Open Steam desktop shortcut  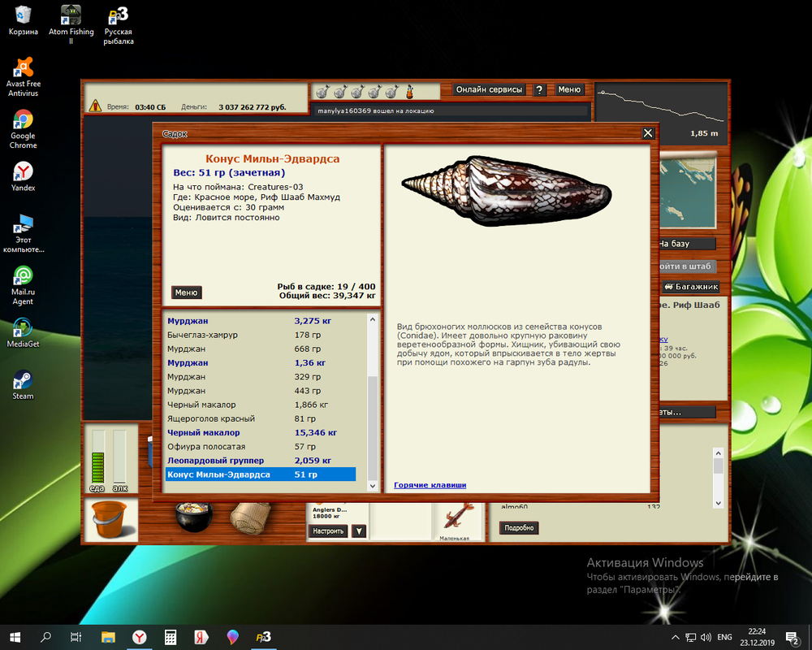click(23, 385)
